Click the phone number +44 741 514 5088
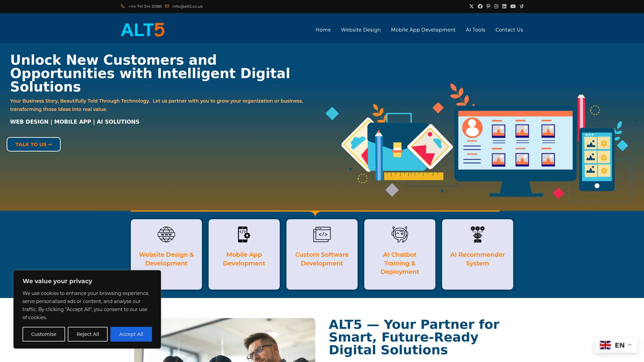 point(145,6)
